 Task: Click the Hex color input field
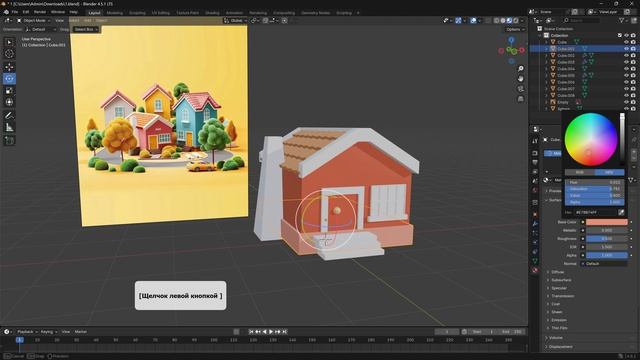click(596, 212)
